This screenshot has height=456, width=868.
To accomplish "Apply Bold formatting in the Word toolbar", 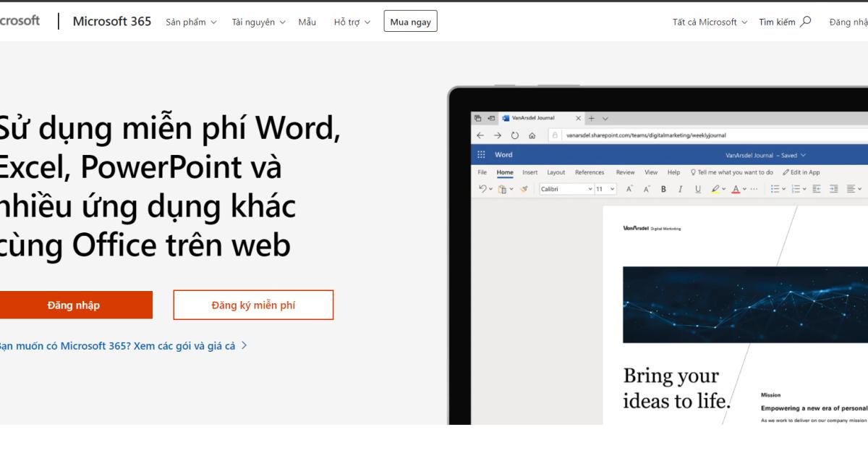I will click(x=663, y=189).
